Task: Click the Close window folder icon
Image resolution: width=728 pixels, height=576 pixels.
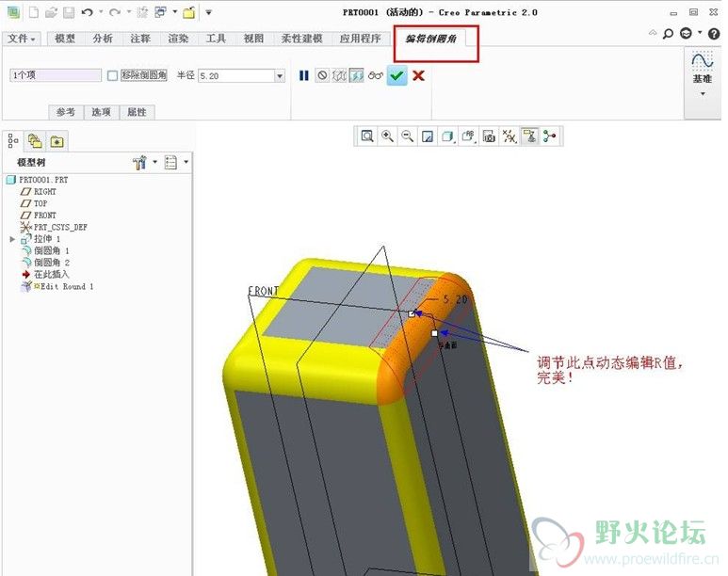Action: [x=189, y=12]
